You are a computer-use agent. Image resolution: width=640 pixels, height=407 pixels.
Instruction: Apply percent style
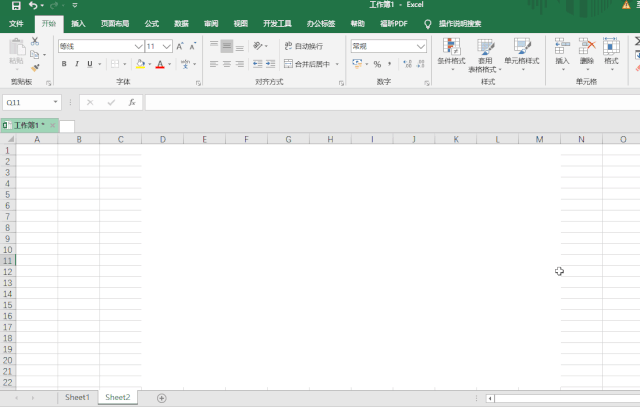pos(377,64)
